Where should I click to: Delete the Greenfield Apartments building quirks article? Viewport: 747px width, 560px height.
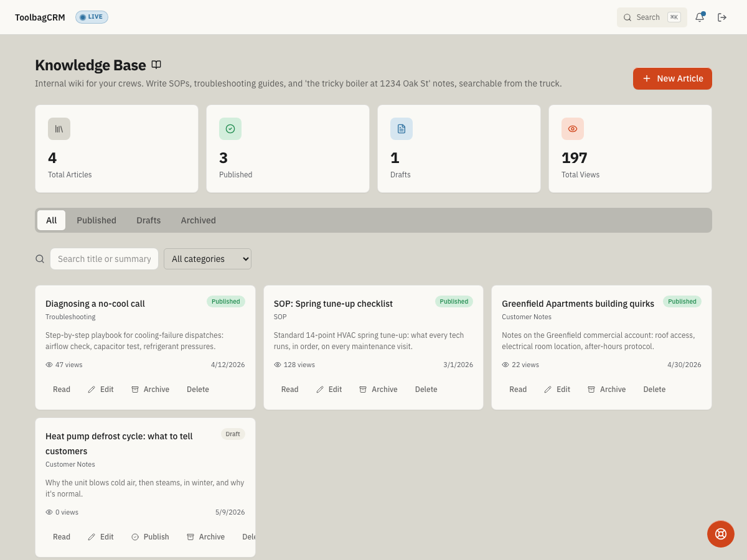tap(654, 390)
